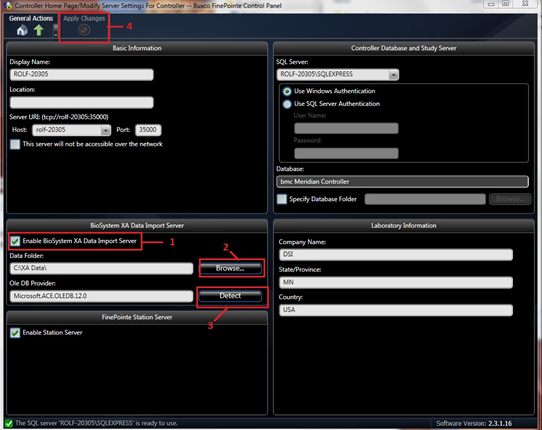Viewport: 542px width, 430px height.
Task: Click the 'Basic Information' panel header
Action: point(137,48)
